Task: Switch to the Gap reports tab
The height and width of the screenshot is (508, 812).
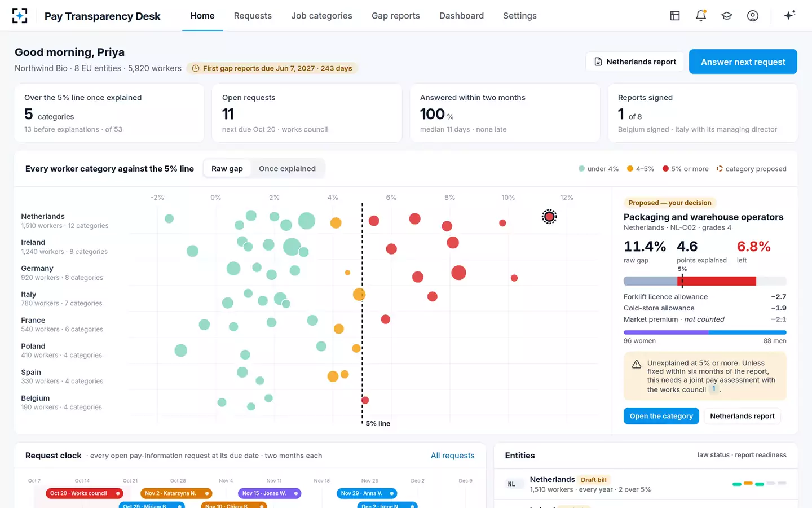Action: tap(396, 16)
